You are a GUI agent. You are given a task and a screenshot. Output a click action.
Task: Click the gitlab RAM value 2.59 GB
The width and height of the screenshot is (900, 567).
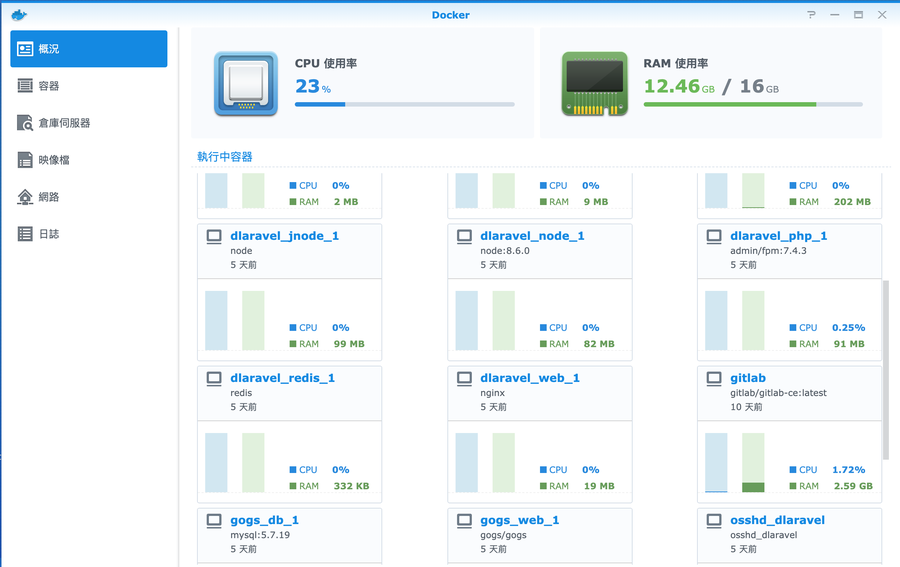coord(853,486)
